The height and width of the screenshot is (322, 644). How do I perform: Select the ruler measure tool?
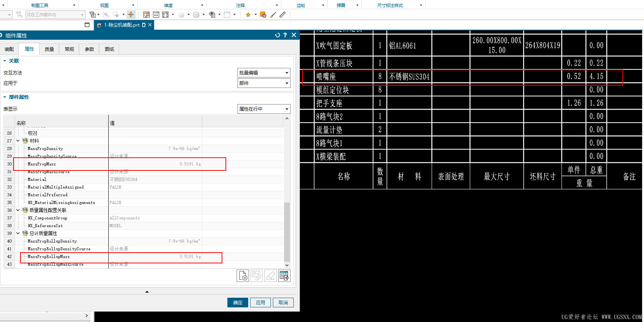[282, 15]
